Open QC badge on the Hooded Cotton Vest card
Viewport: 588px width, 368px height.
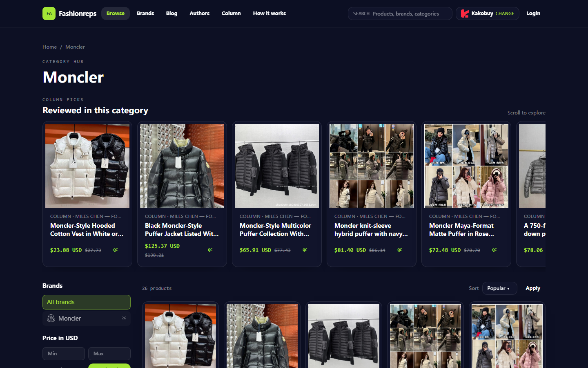(x=116, y=250)
